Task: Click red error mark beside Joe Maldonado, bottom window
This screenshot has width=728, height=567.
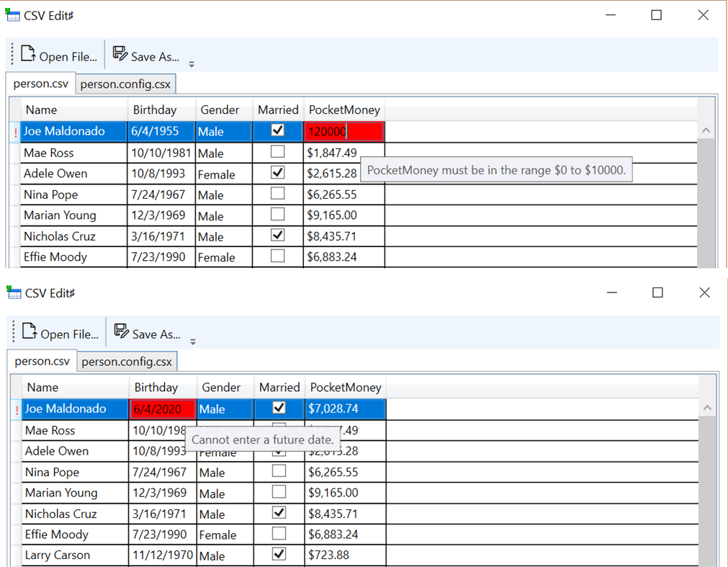Action: point(17,411)
